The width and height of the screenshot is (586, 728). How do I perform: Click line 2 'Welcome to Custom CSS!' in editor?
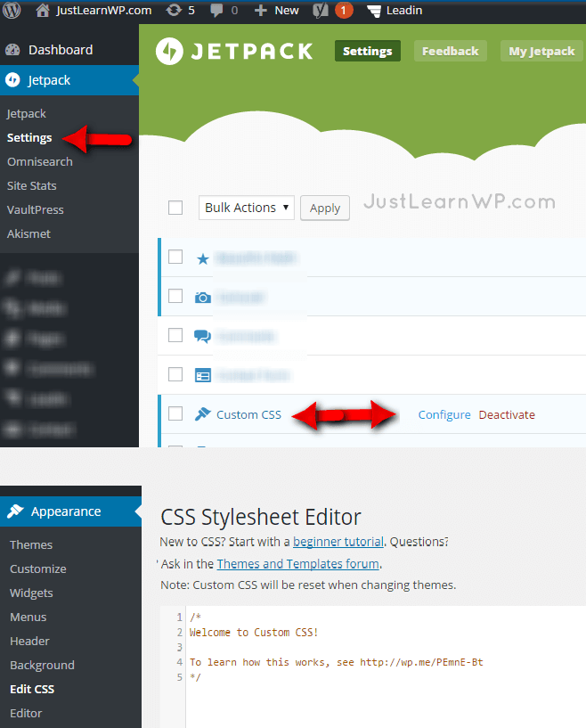tap(254, 633)
